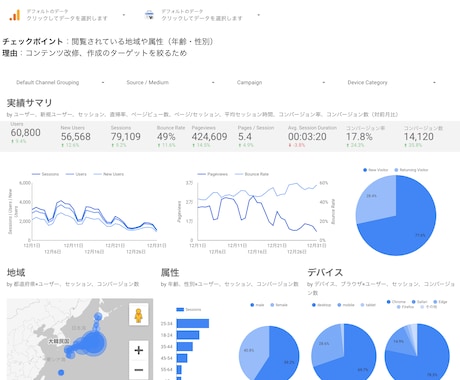Image resolution: width=460 pixels, height=380 pixels.
Task: Click the Sessions 79,109 scorecard
Action: (126, 136)
